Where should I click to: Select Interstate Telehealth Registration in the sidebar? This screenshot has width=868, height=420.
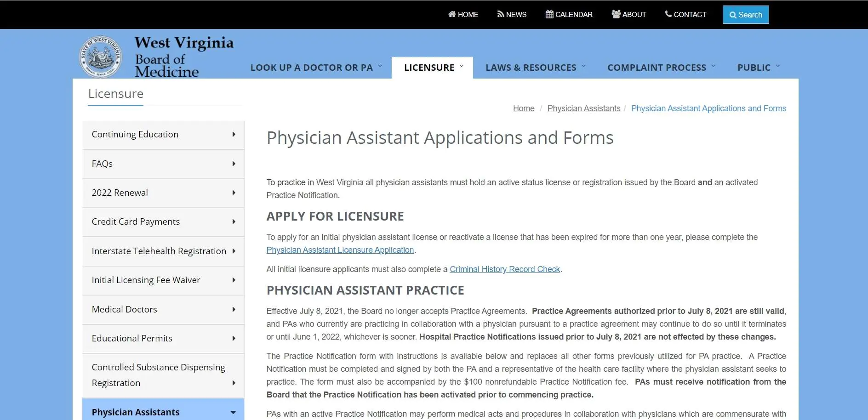click(159, 251)
